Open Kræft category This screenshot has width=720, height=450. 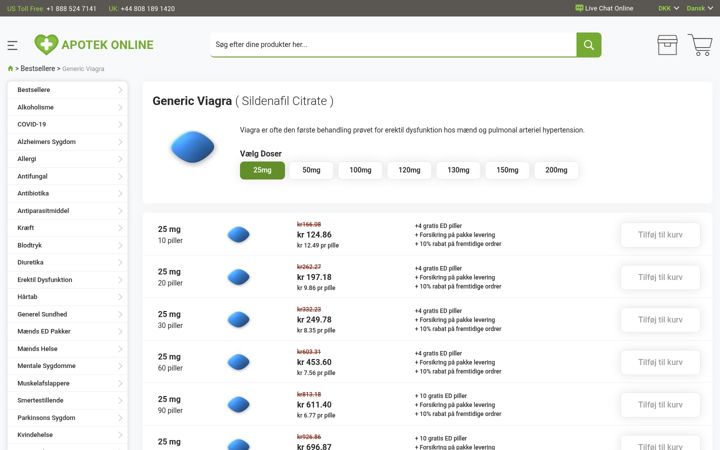[68, 228]
